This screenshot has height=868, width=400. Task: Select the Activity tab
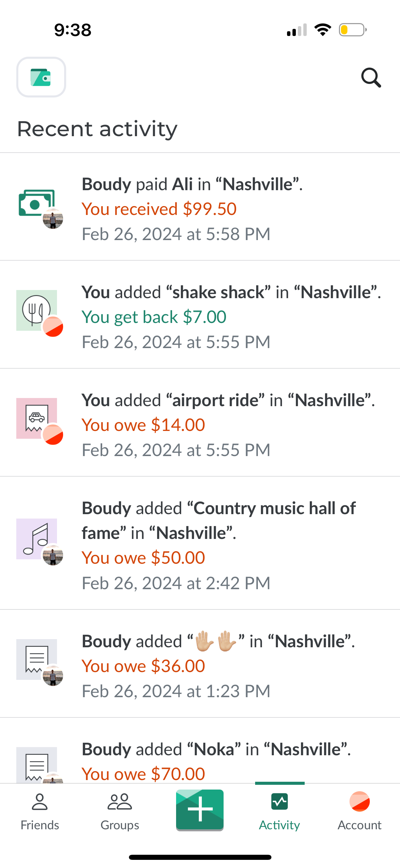pyautogui.click(x=280, y=811)
